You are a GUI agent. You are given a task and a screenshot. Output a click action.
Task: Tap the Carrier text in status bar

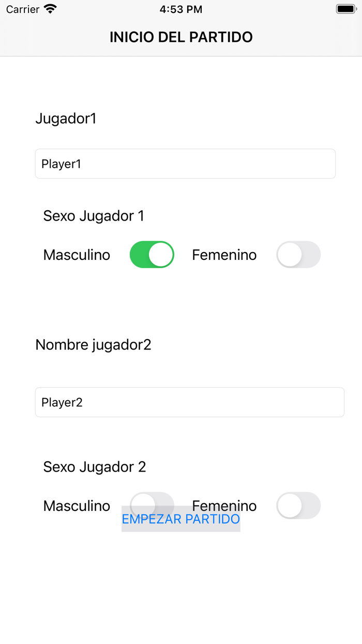tap(23, 9)
